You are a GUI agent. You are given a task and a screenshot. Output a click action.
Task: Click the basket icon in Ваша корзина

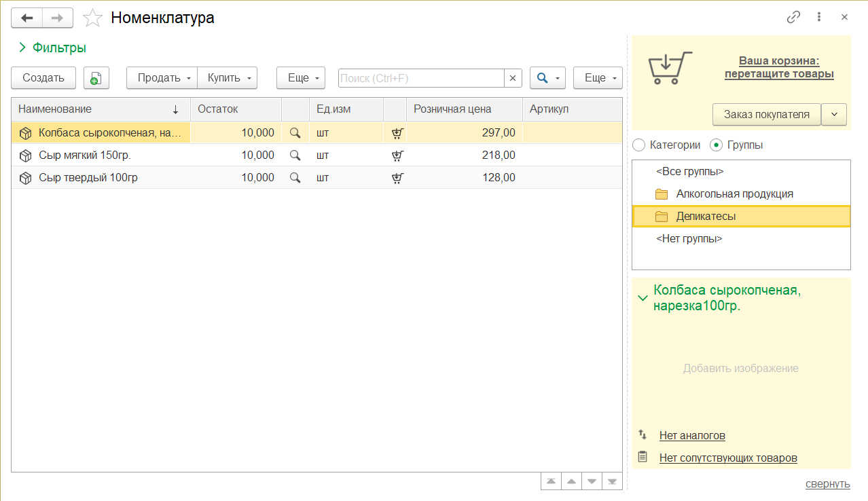pos(670,68)
